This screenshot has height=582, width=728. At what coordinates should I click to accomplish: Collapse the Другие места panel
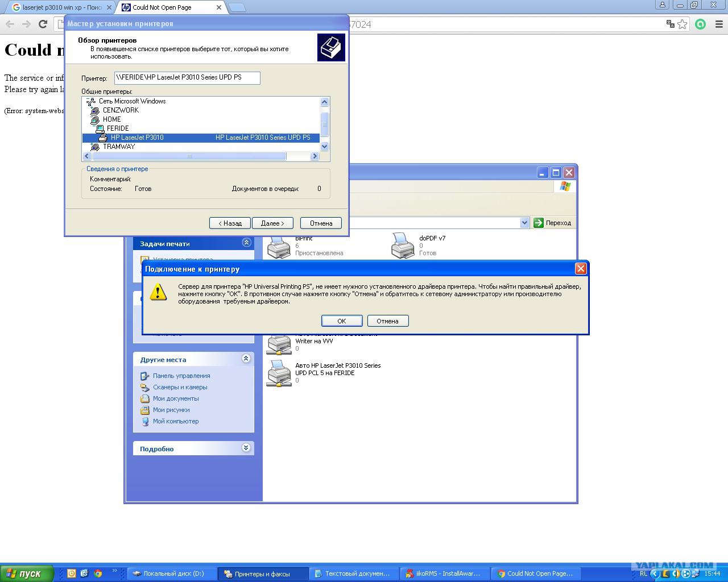pos(246,359)
